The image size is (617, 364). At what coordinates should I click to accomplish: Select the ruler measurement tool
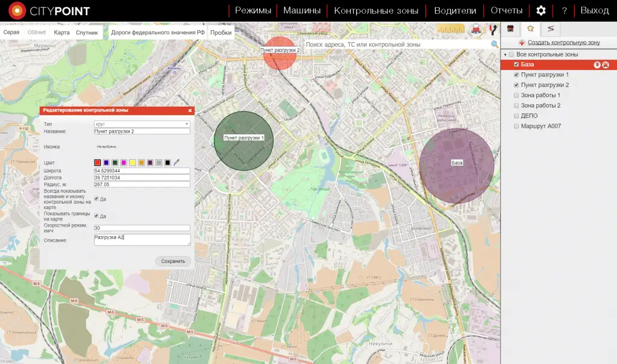pos(451,29)
